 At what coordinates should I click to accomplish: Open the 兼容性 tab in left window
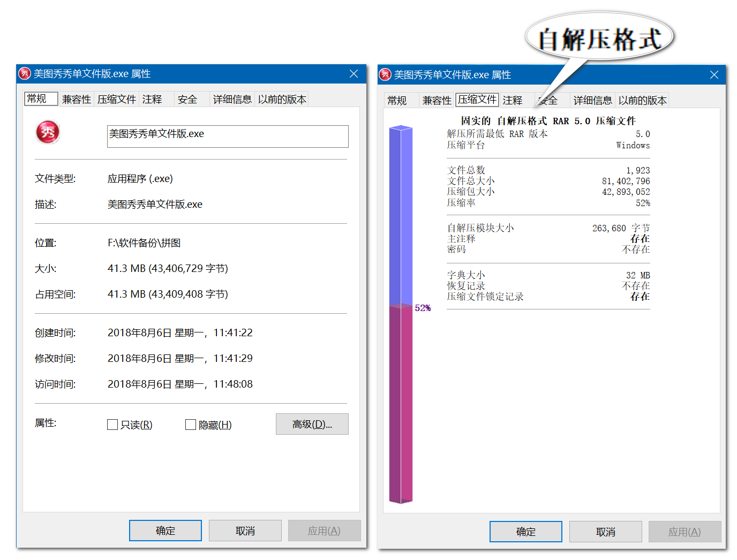77,99
